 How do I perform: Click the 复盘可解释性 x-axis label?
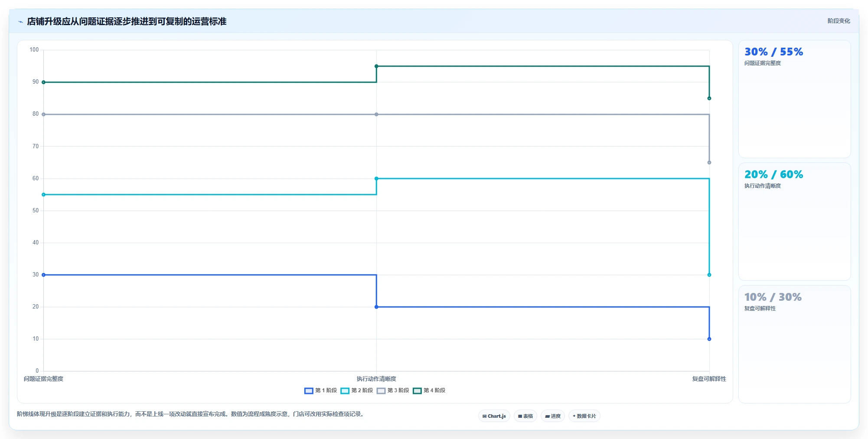(709, 379)
